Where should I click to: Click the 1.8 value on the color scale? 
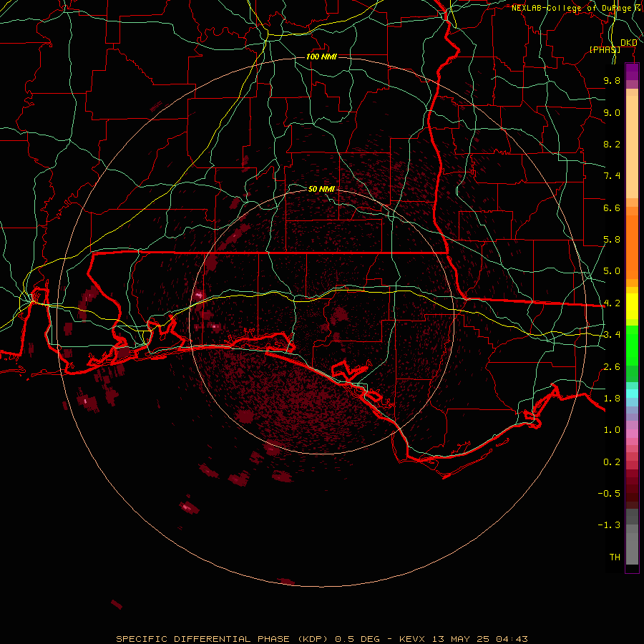pos(612,399)
